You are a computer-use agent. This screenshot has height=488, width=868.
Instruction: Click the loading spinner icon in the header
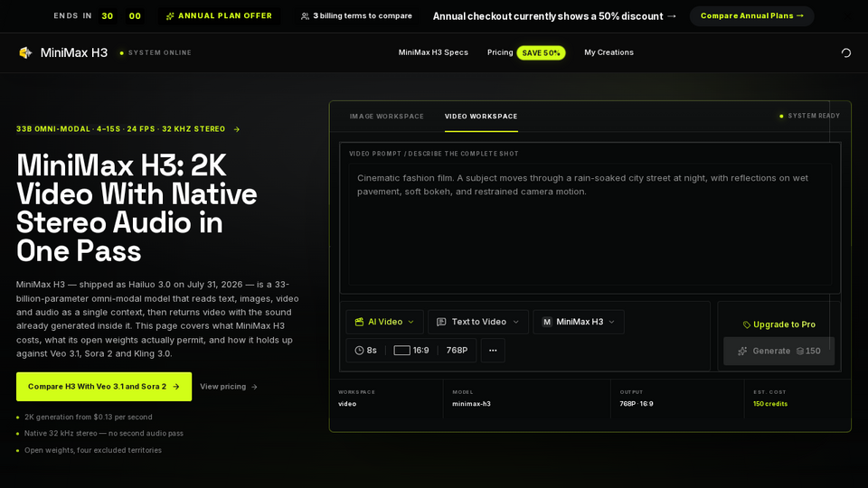(846, 52)
